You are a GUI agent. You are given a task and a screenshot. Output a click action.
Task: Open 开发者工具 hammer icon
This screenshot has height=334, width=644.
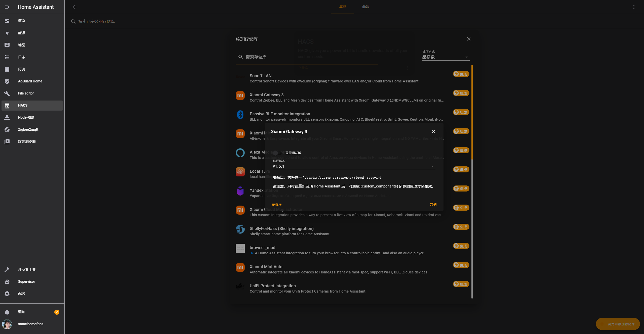click(x=7, y=269)
